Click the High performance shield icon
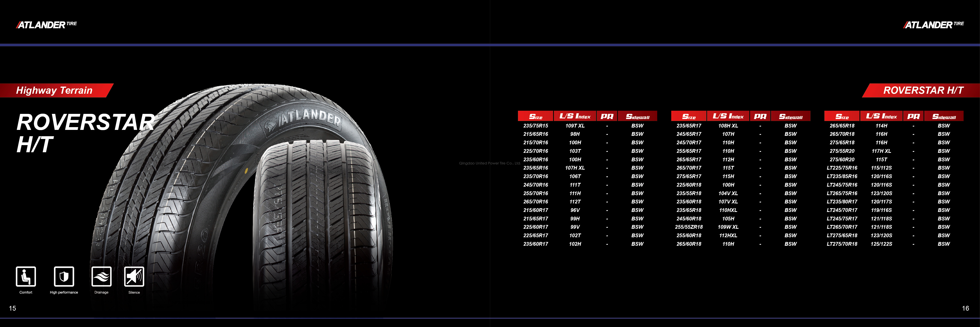Image resolution: width=980 pixels, height=327 pixels. click(64, 276)
